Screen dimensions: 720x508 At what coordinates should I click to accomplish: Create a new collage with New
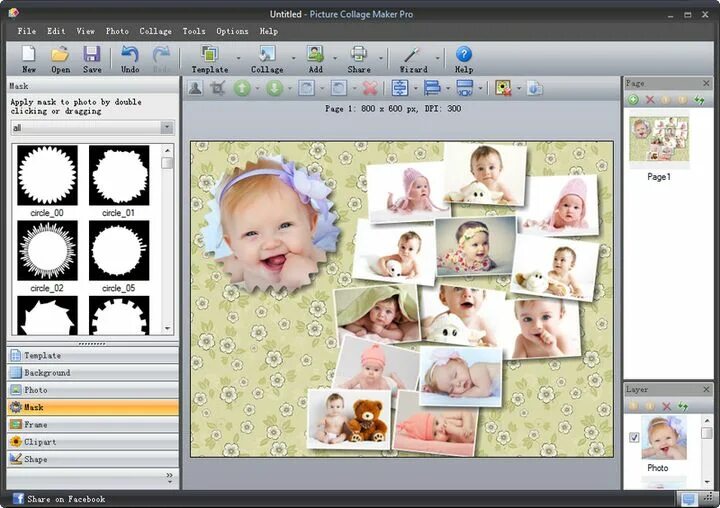29,59
